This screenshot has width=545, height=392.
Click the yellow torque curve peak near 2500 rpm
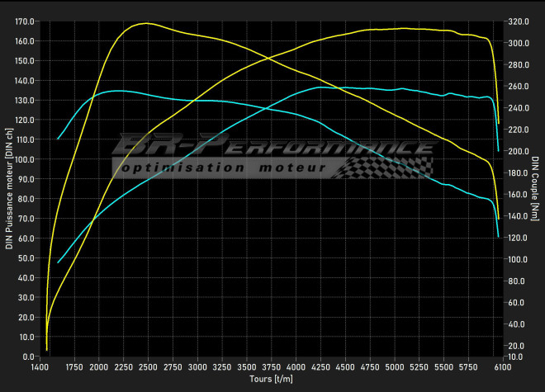[x=147, y=23]
